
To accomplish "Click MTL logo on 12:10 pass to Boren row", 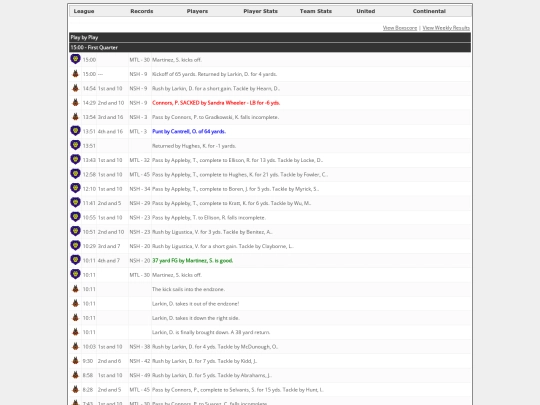I will coord(75,188).
